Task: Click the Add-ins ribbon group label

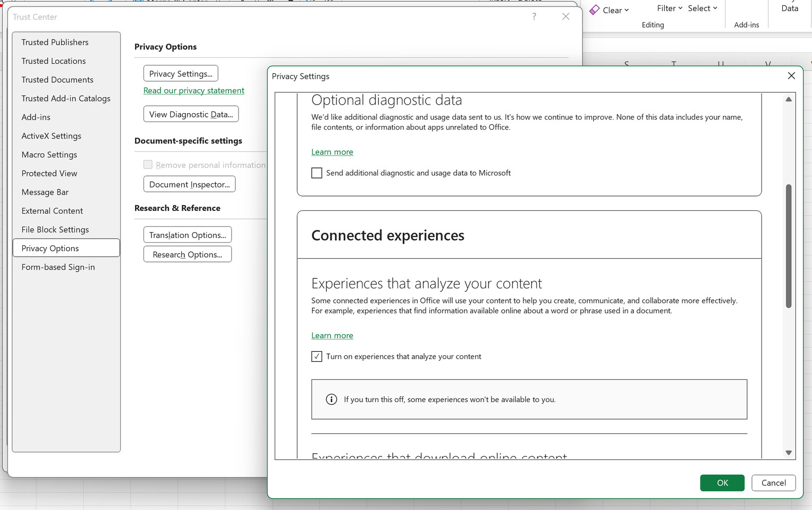Action: pos(747,25)
